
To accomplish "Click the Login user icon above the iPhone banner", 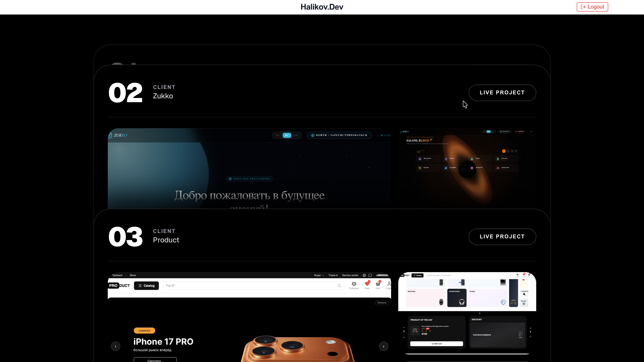I will coord(389,284).
